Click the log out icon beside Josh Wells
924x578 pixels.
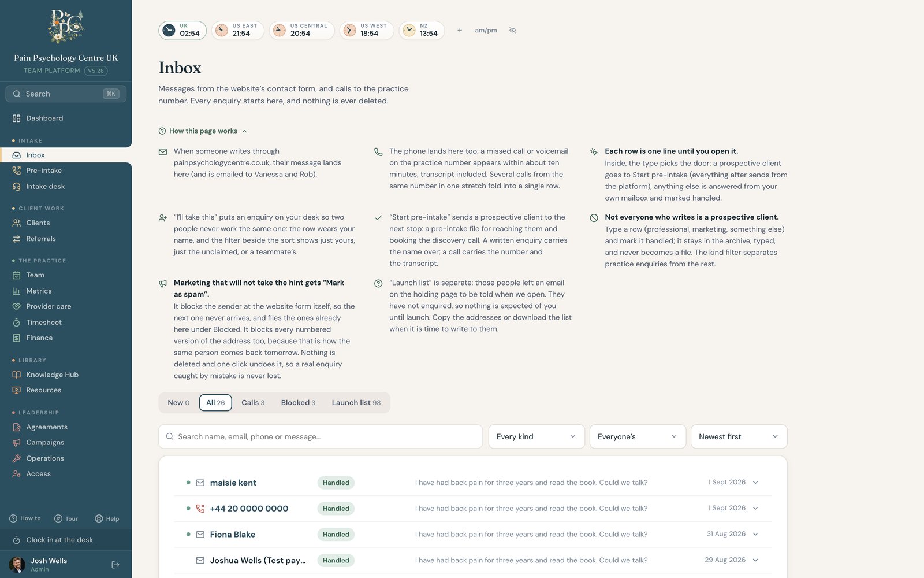pos(115,565)
